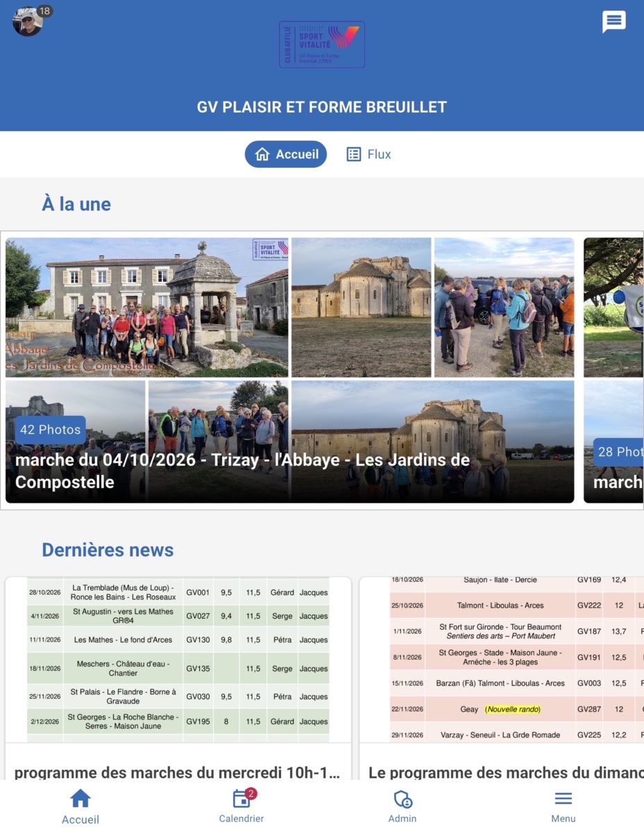Select the St Palais - Le Flandre row
Viewport: 644px width, 833px height.
[x=178, y=696]
